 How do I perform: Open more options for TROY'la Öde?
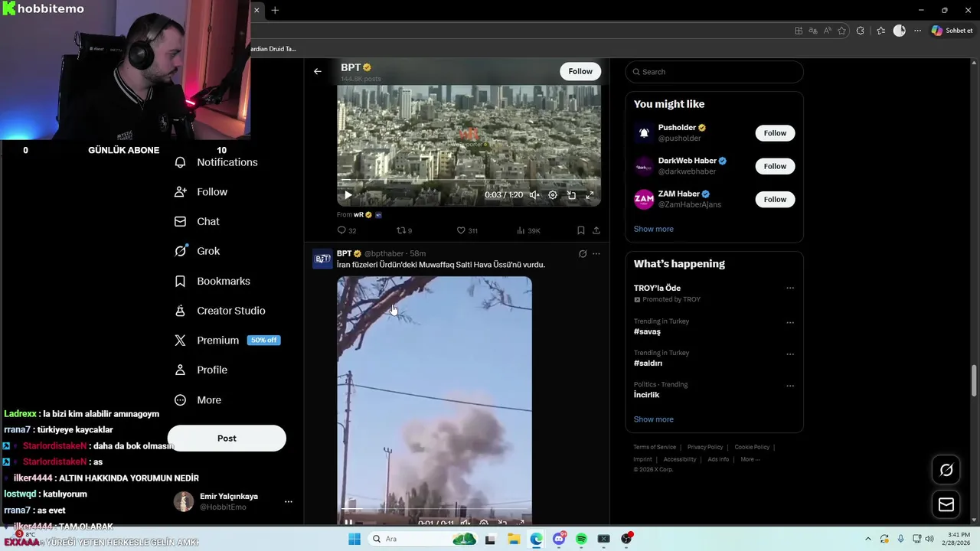pos(790,289)
